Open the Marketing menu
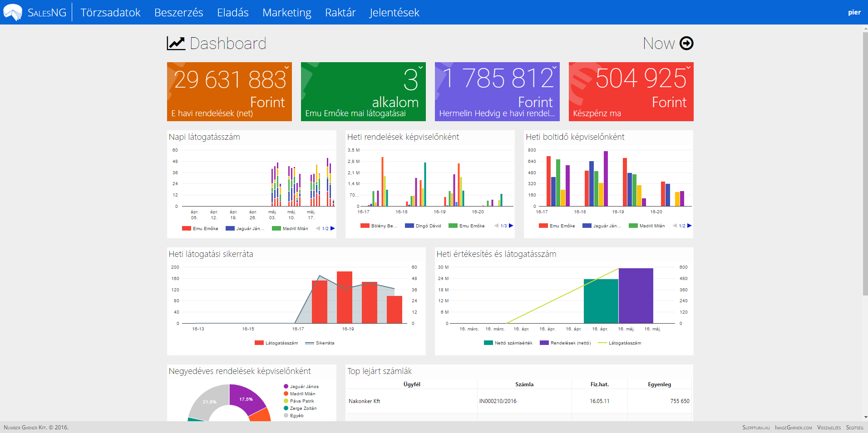Screen dimensions: 868x433 coord(287,13)
